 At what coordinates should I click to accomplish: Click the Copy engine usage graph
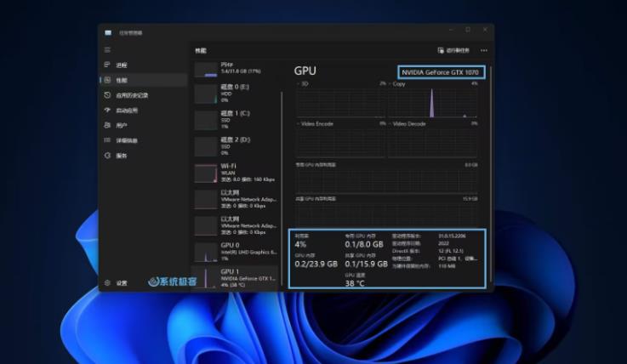[x=433, y=103]
